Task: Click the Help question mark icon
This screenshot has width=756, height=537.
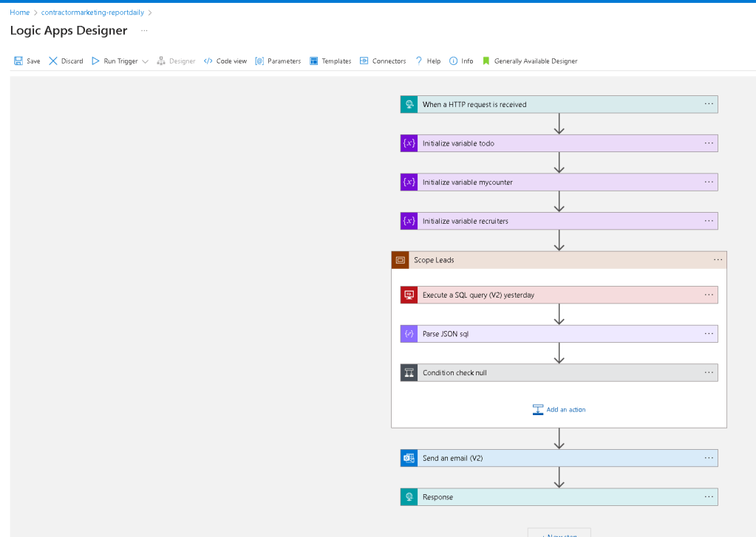Action: point(419,61)
